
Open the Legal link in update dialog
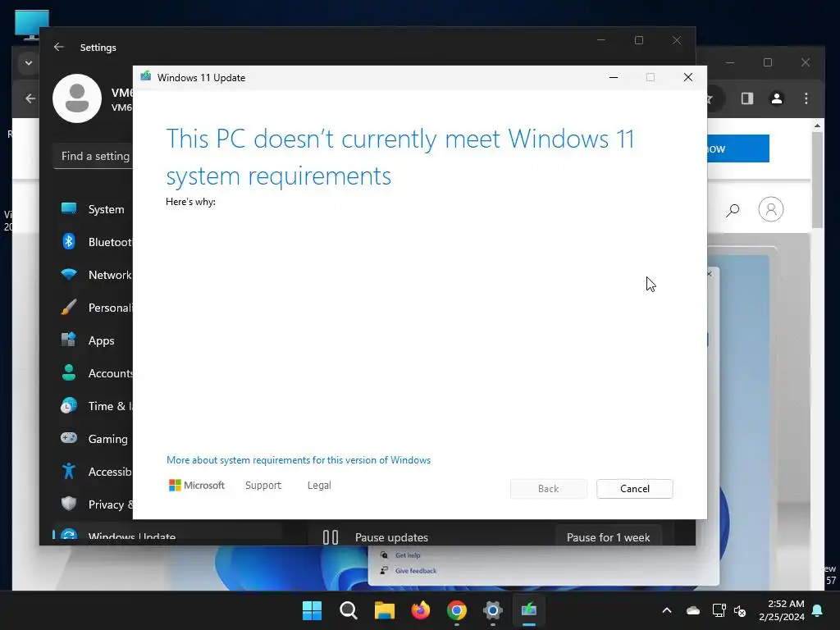319,486
